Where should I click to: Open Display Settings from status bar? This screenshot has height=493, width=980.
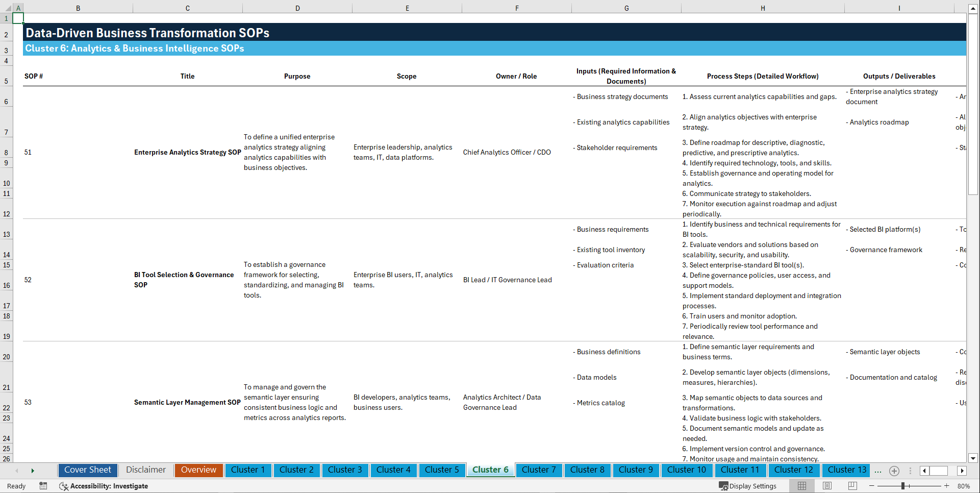click(x=748, y=486)
